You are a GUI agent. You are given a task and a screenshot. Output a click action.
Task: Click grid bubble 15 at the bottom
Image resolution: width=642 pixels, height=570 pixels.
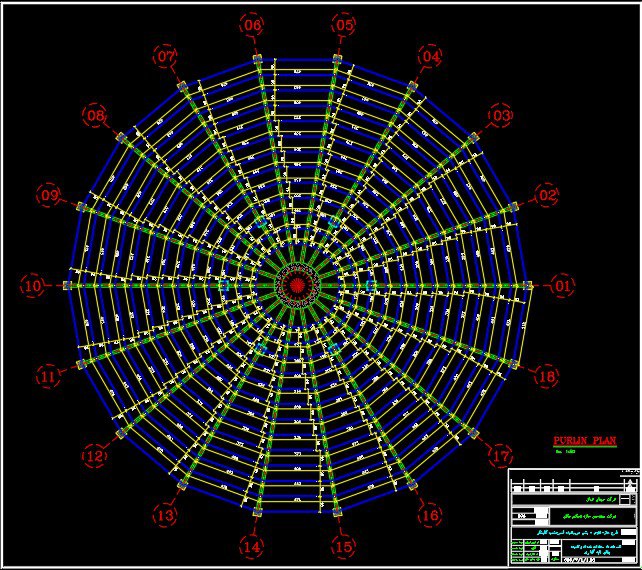click(343, 547)
